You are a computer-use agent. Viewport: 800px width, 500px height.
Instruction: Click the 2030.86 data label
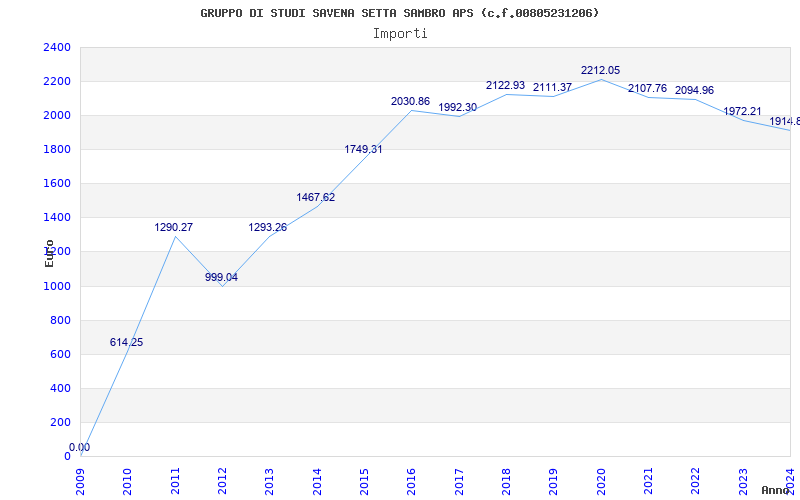(x=411, y=102)
